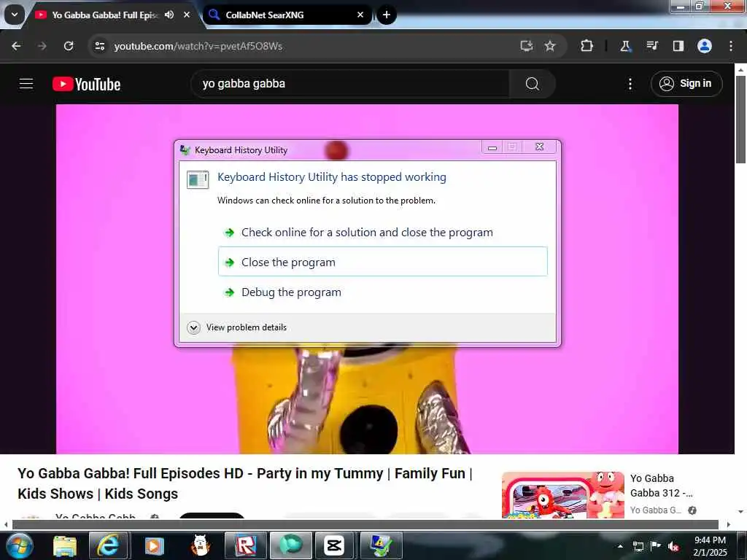Open the Yo Gabba Gabba 312 thumbnail
Screen dimensions: 747x560
[563, 495]
